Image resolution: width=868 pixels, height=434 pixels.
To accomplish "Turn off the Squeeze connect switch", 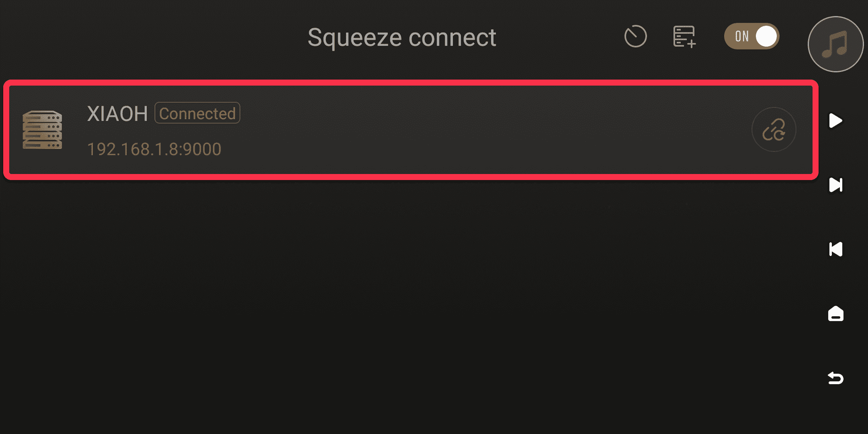I will (x=751, y=36).
